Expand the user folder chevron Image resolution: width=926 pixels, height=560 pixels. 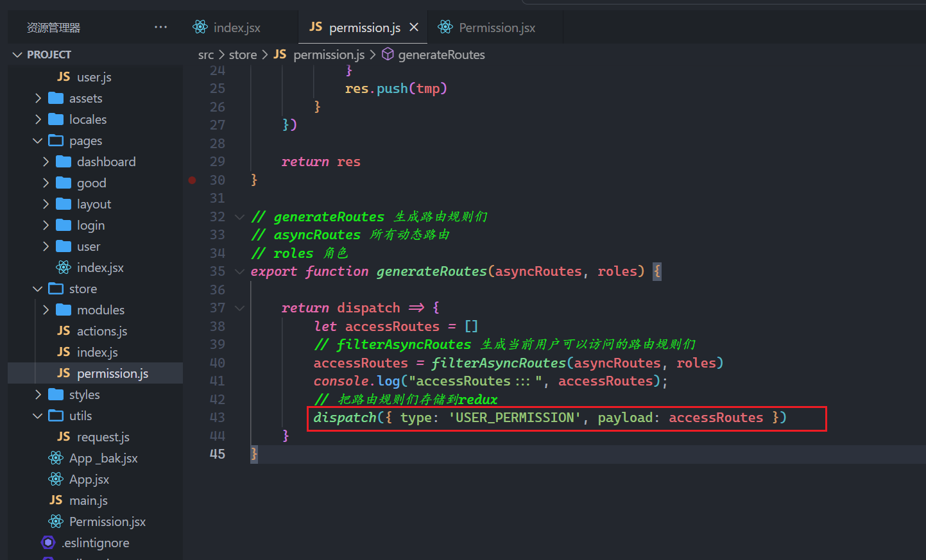click(46, 246)
